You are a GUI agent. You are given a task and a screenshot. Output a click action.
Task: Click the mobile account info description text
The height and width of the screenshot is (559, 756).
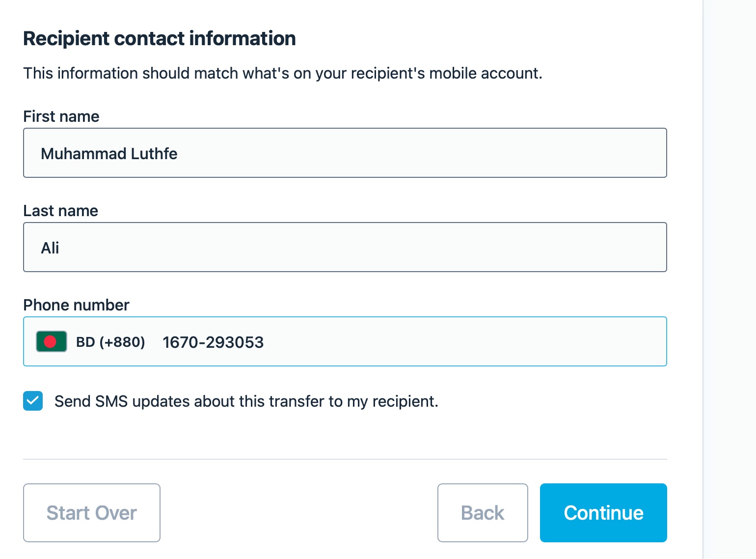[x=283, y=73]
